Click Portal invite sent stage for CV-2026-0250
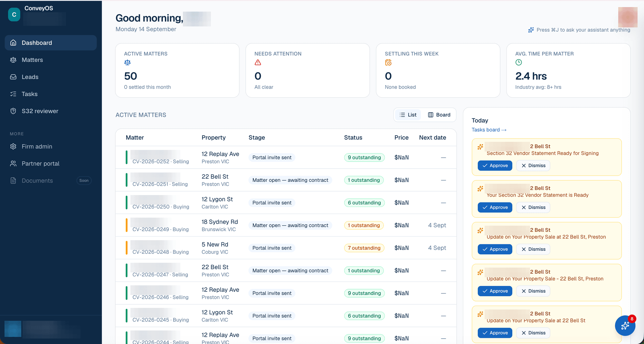This screenshot has height=344, width=644. (x=272, y=203)
